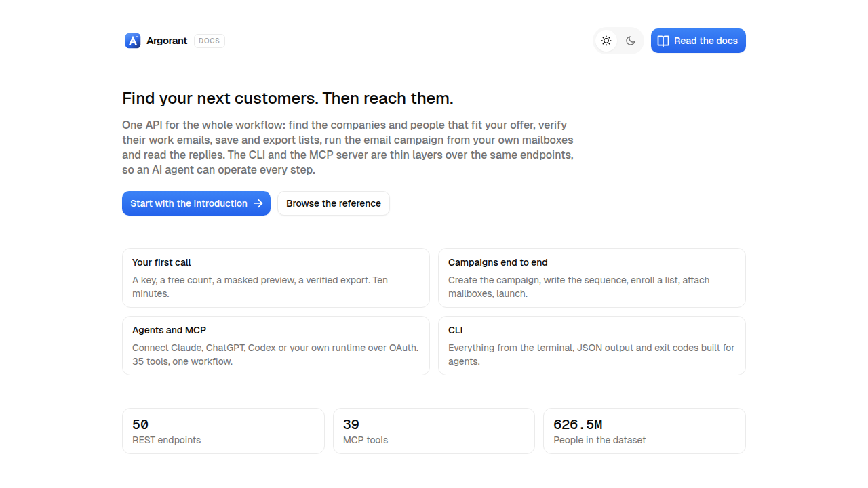
Task: Click the heading Find your next customers
Action: [288, 98]
